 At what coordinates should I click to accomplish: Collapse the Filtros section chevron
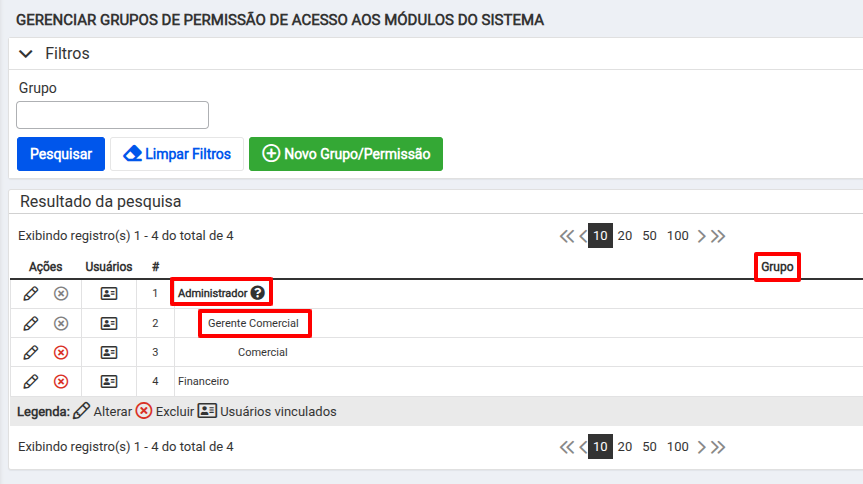point(26,53)
